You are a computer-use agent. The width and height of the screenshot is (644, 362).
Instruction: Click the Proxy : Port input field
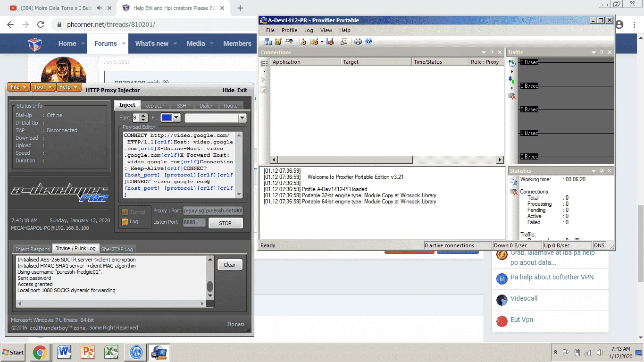(x=213, y=210)
